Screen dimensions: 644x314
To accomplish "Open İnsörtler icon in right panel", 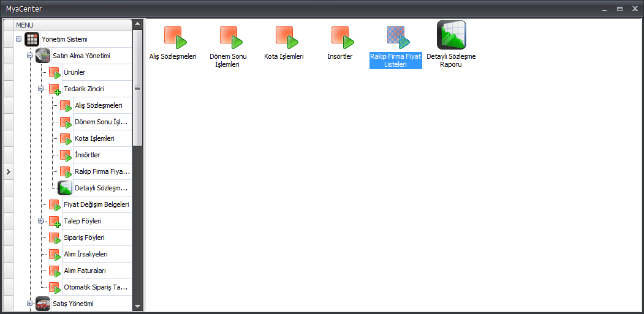I will click(x=343, y=37).
